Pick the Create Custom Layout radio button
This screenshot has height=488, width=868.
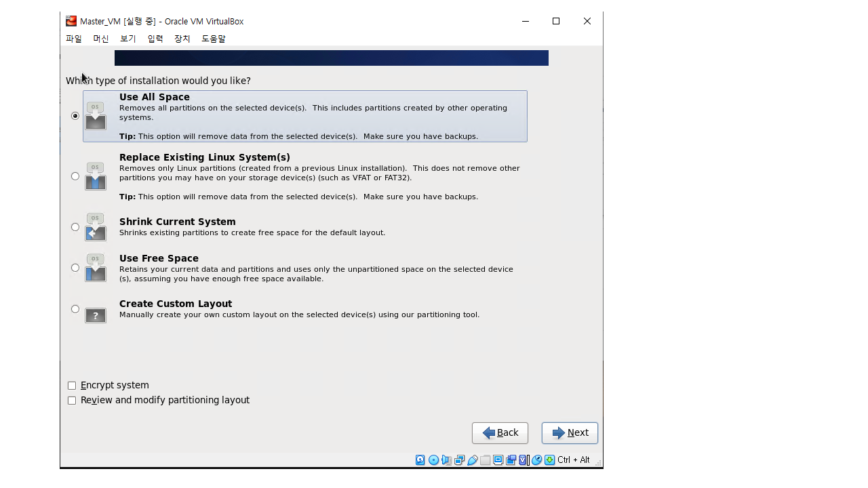[x=75, y=309]
